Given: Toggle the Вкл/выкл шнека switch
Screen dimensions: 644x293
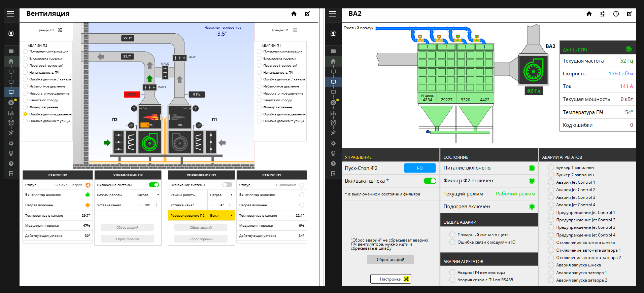Looking at the screenshot, I should point(430,181).
